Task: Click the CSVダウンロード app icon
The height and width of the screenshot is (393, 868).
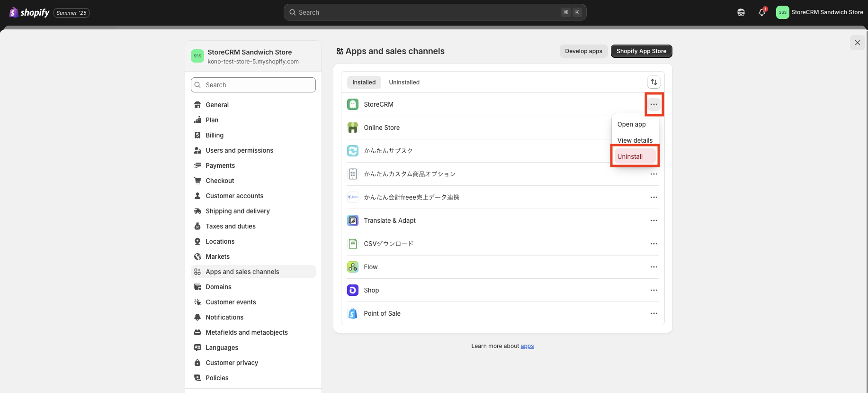Action: point(353,244)
